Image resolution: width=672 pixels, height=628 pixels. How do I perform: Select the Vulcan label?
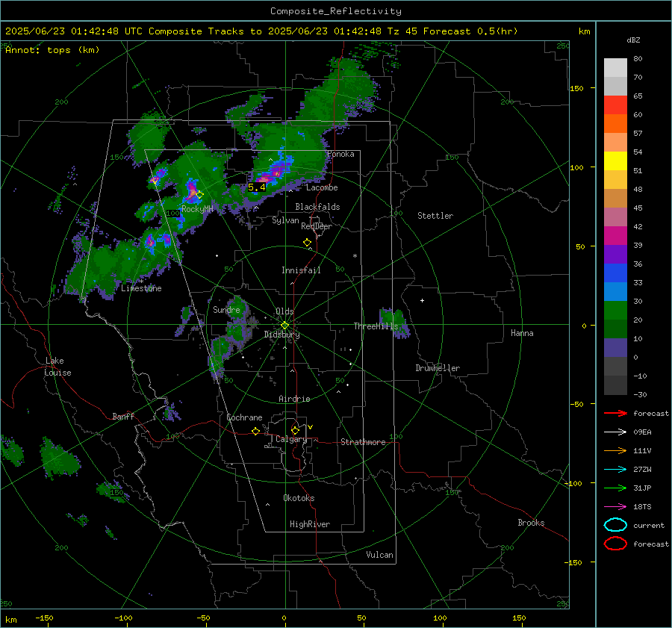(x=380, y=555)
